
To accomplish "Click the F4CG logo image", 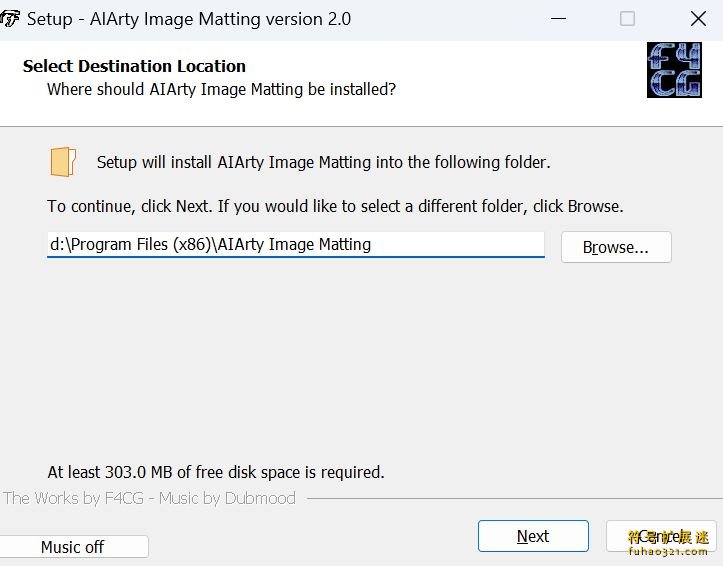I will pyautogui.click(x=674, y=70).
